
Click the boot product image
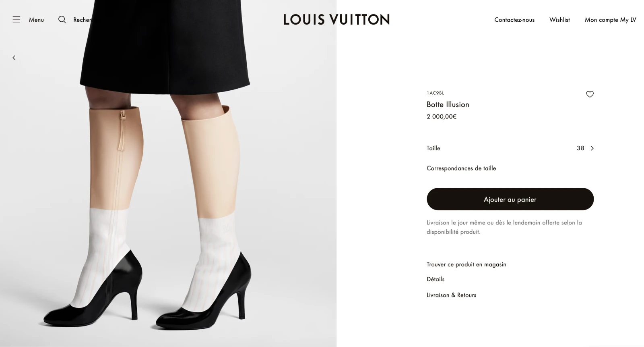click(168, 173)
